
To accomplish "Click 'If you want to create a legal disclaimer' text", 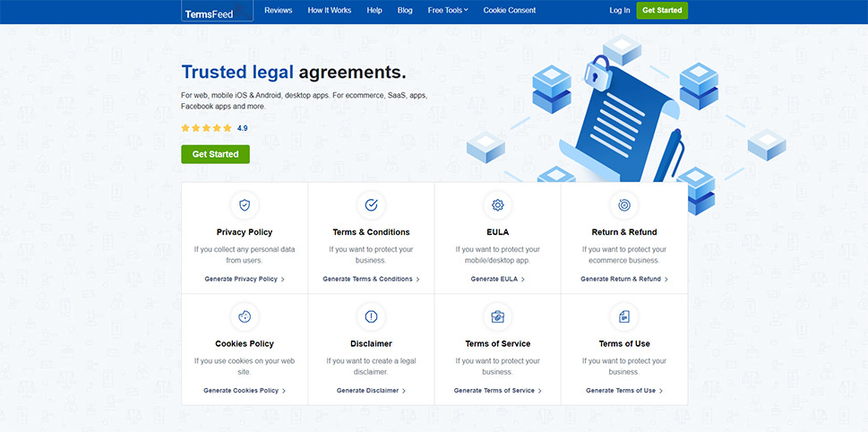I will tap(372, 366).
